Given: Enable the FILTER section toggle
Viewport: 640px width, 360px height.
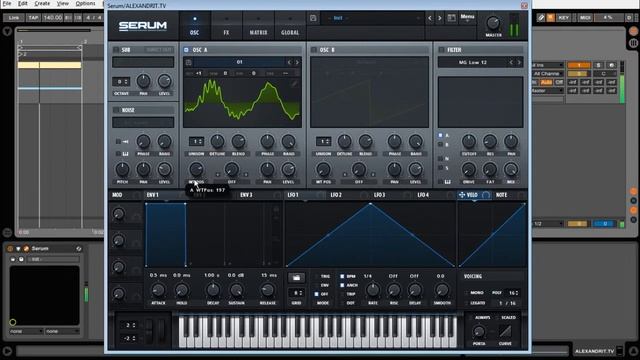Looking at the screenshot, I should pyautogui.click(x=441, y=50).
